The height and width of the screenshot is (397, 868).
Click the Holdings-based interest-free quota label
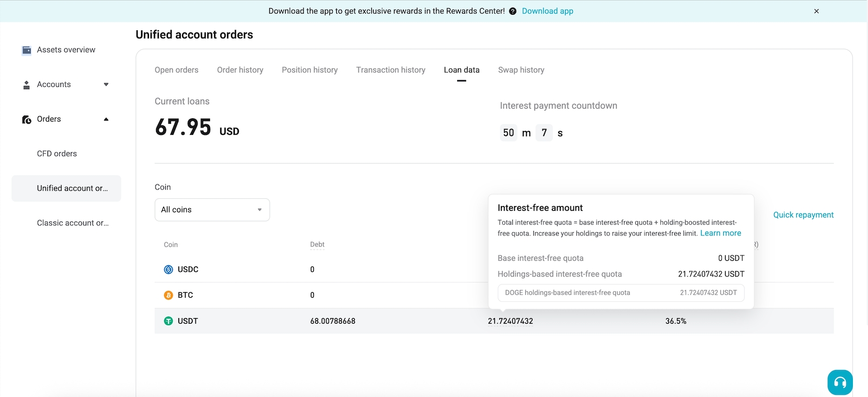pyautogui.click(x=560, y=274)
